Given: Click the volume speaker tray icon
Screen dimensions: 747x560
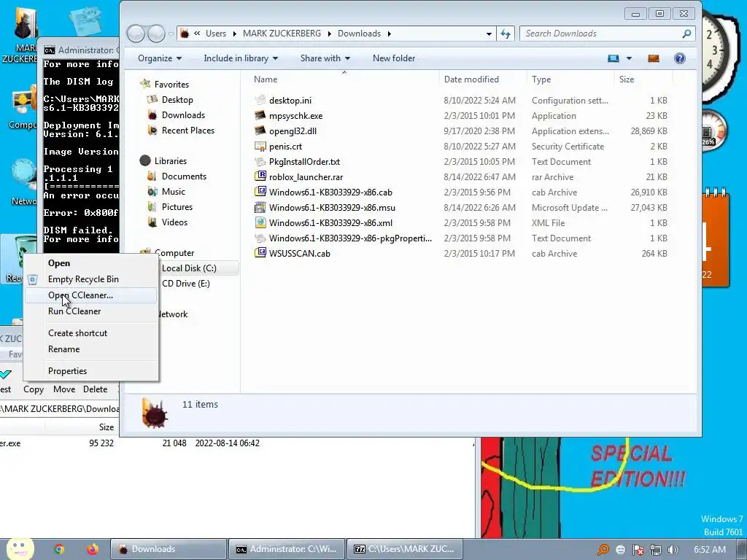Looking at the screenshot, I should pos(673,550).
